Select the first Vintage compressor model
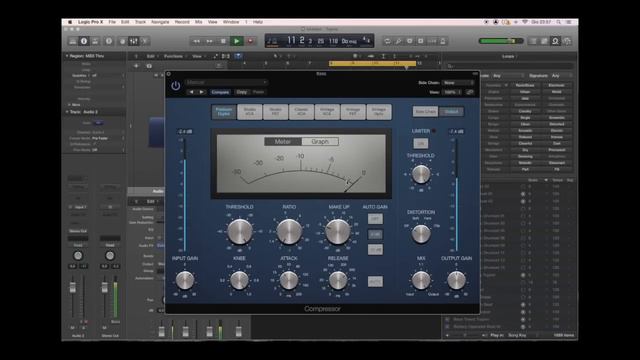This screenshot has width=640, height=360. tap(327, 112)
